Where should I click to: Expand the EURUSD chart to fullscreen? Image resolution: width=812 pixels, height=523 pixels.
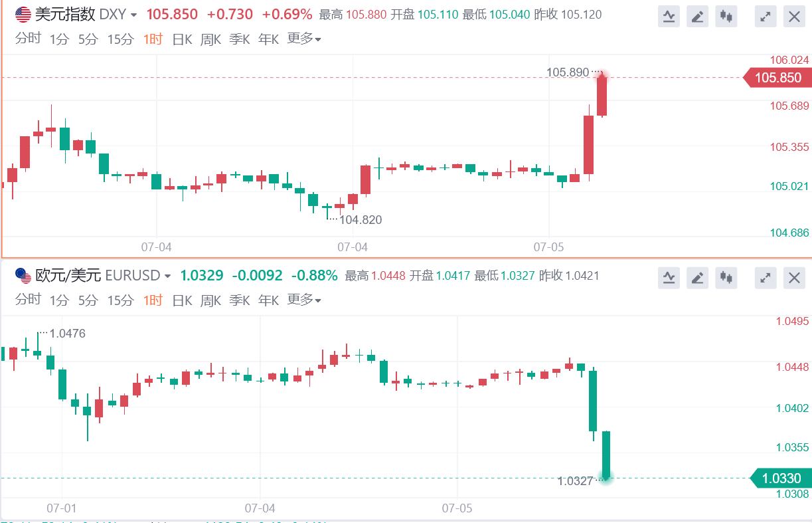tap(766, 277)
